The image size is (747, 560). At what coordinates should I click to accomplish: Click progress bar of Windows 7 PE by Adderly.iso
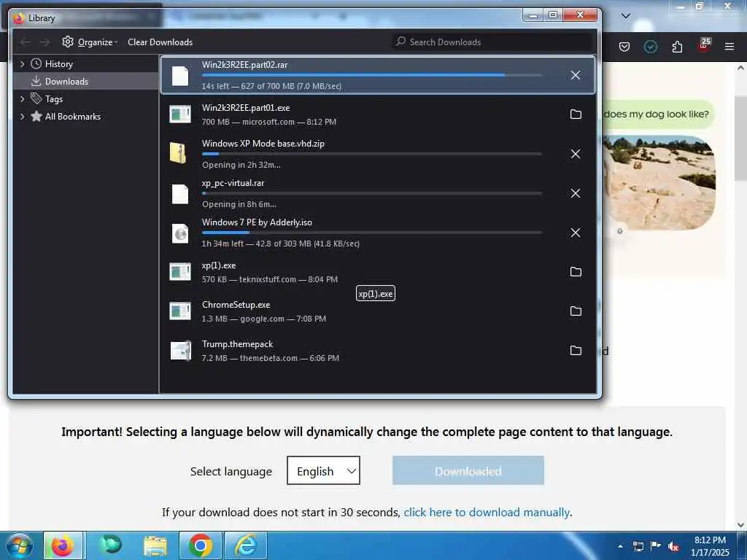tap(372, 233)
